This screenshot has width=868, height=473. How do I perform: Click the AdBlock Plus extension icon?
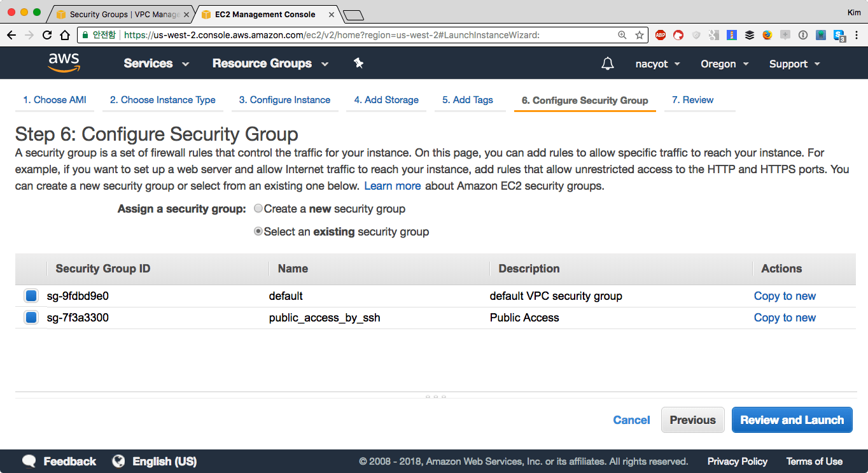(x=661, y=35)
